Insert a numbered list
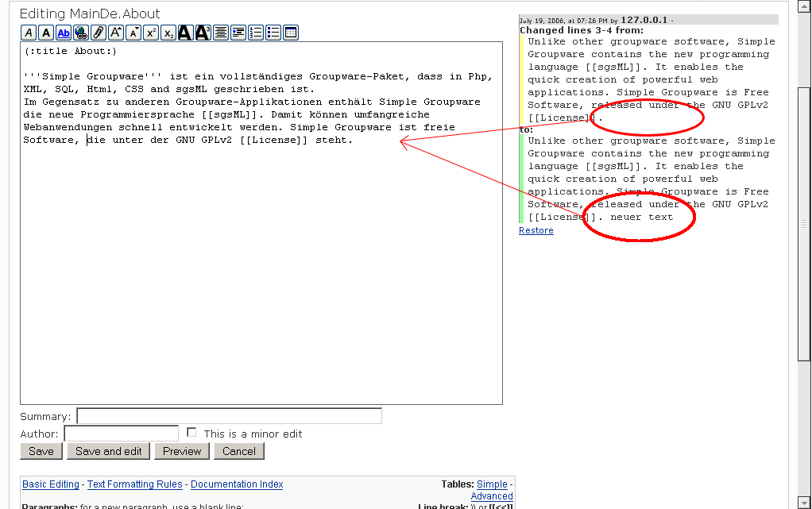This screenshot has width=812, height=509. tap(256, 33)
